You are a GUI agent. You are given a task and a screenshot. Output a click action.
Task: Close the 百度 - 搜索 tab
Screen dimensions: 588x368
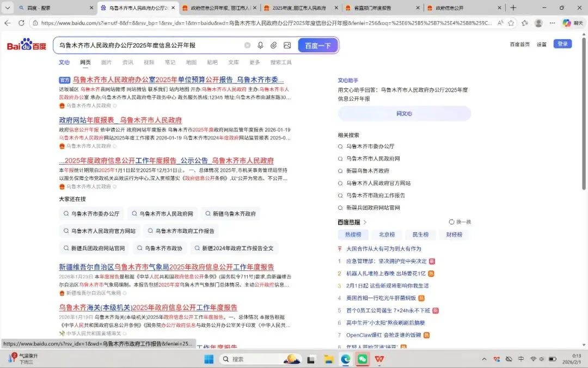pos(91,8)
